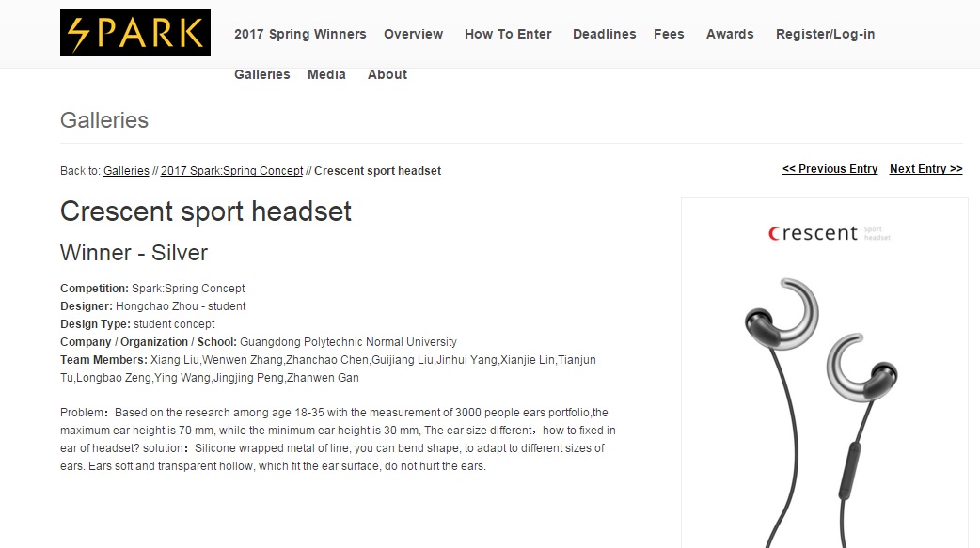The image size is (980, 548).
Task: Click the Winner - Silver heading
Action: (134, 253)
